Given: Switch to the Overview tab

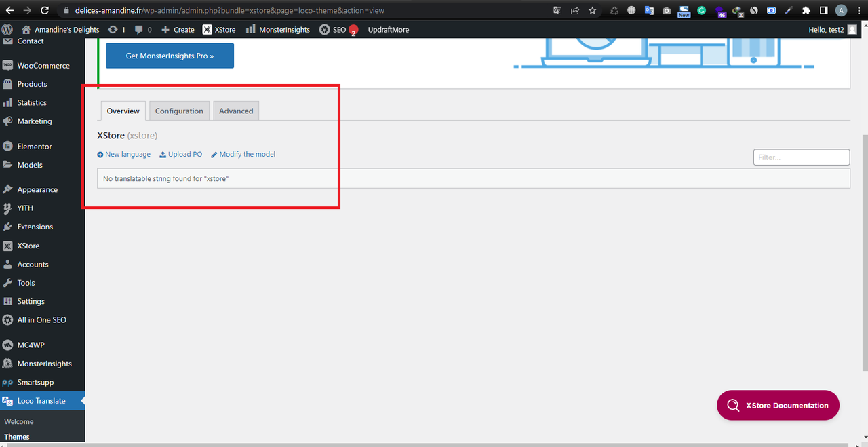Looking at the screenshot, I should coord(123,111).
